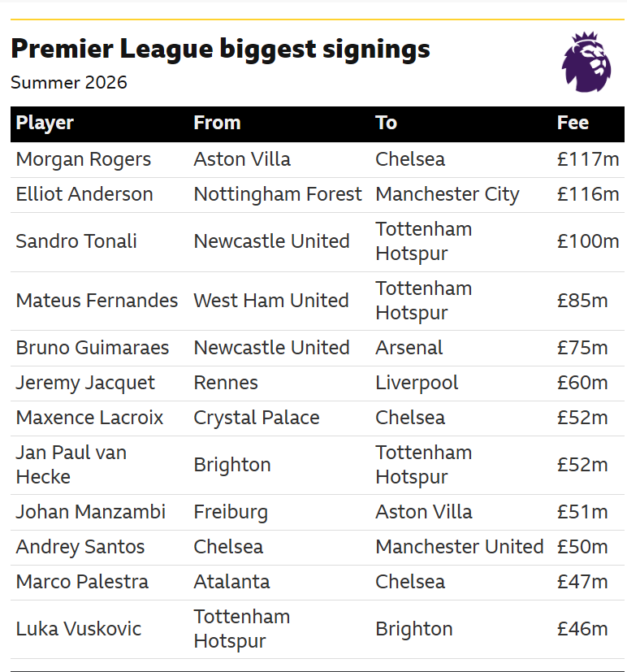
Task: Select Freiburg in Johan Manzambi's row
Action: pos(231,513)
